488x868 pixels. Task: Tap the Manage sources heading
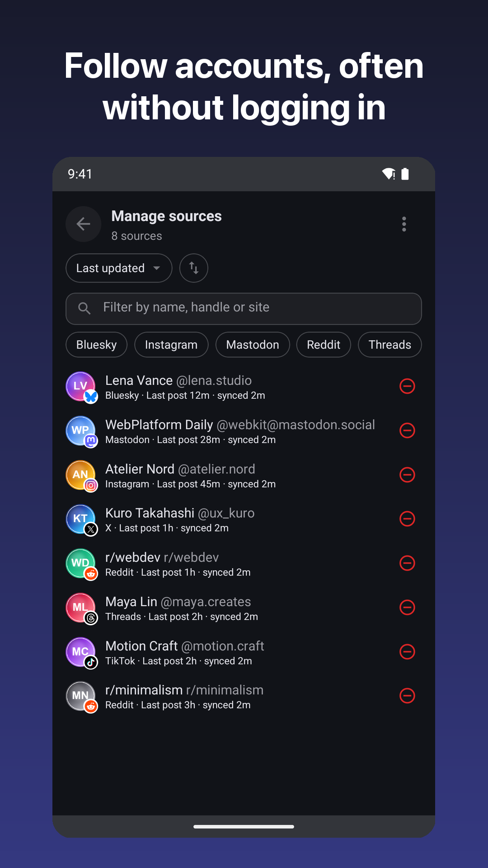coord(166,217)
